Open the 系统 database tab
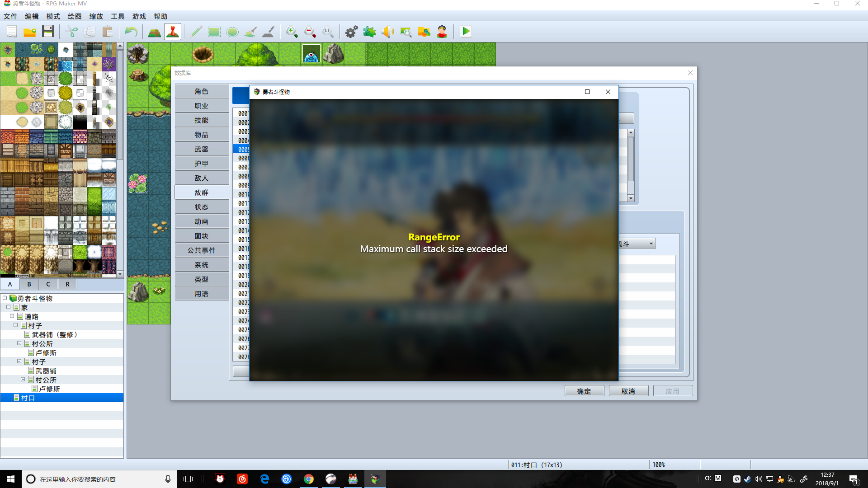The height and width of the screenshot is (488, 868). point(202,265)
